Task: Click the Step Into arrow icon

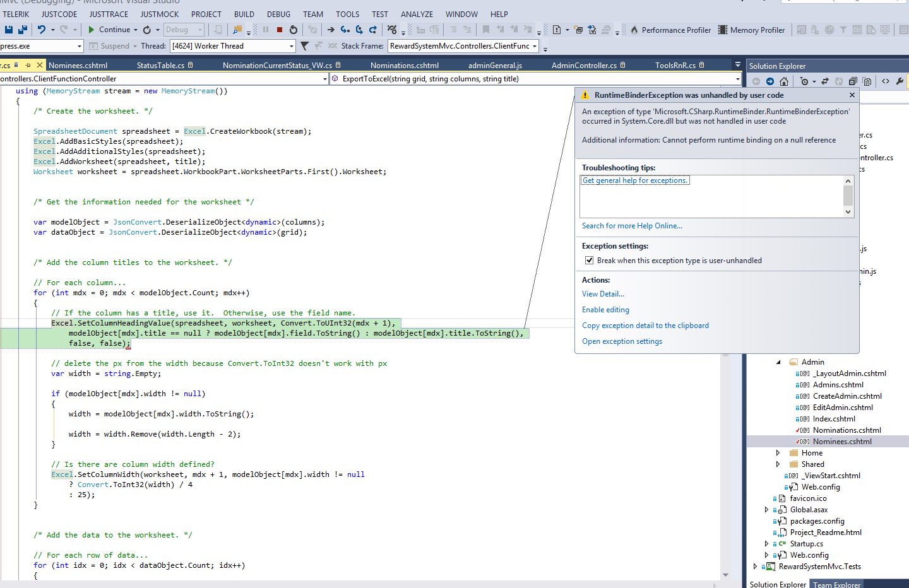Action: coord(345,30)
